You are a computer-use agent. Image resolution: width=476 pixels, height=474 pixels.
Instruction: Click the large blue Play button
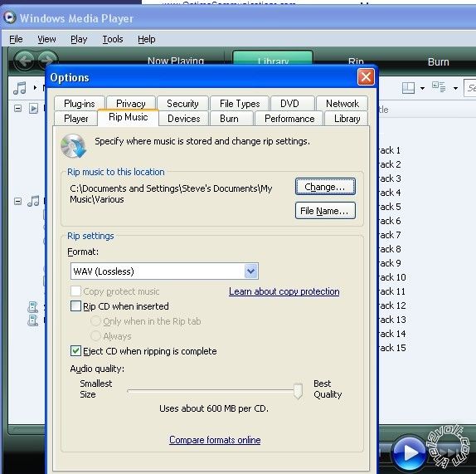tap(409, 452)
